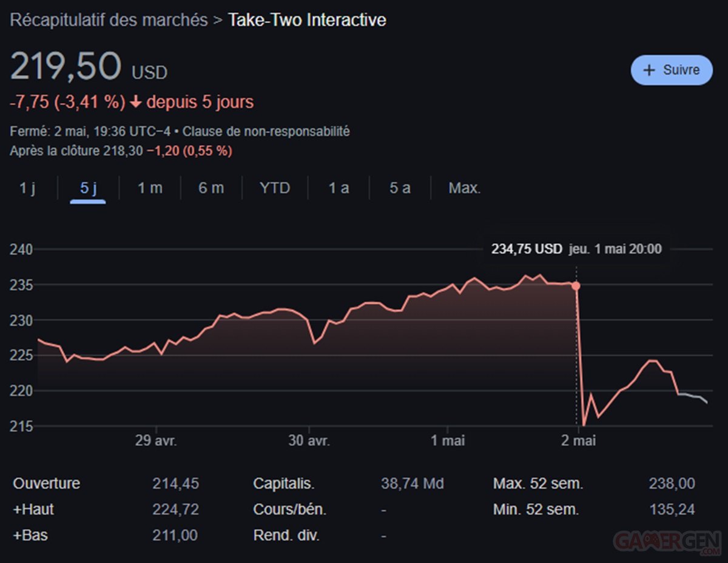The height and width of the screenshot is (563, 728).
Task: Click the Max. 52 sem. value 238,00
Action: 672,484
